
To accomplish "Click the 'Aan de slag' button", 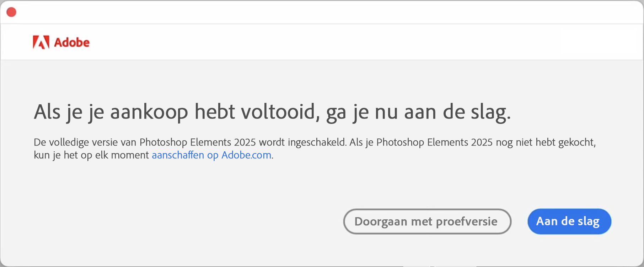I will tap(569, 221).
